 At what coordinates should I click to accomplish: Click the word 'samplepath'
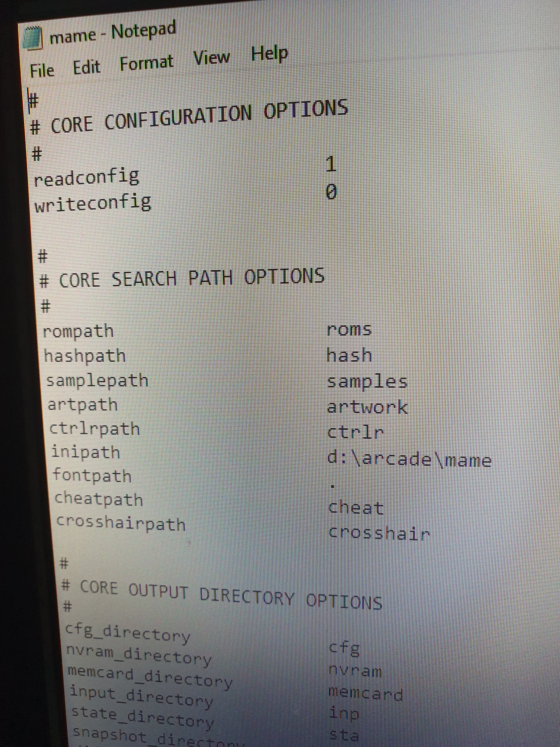click(97, 381)
